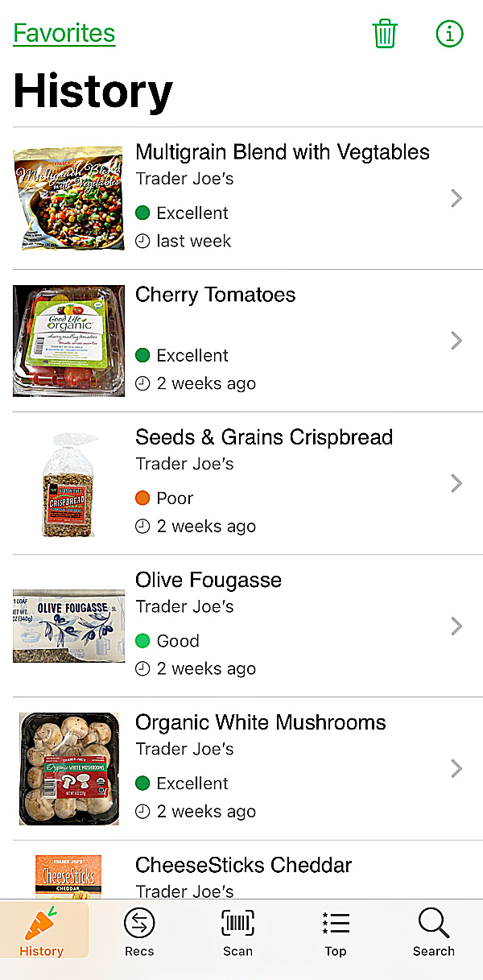Screen dimensions: 483x980
Task: Open the Recs swap icon
Action: 139,924
